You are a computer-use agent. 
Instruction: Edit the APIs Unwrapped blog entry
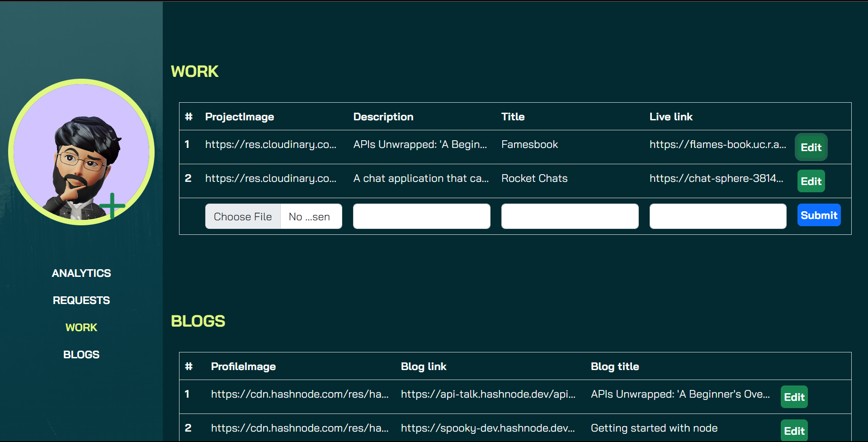[793, 397]
